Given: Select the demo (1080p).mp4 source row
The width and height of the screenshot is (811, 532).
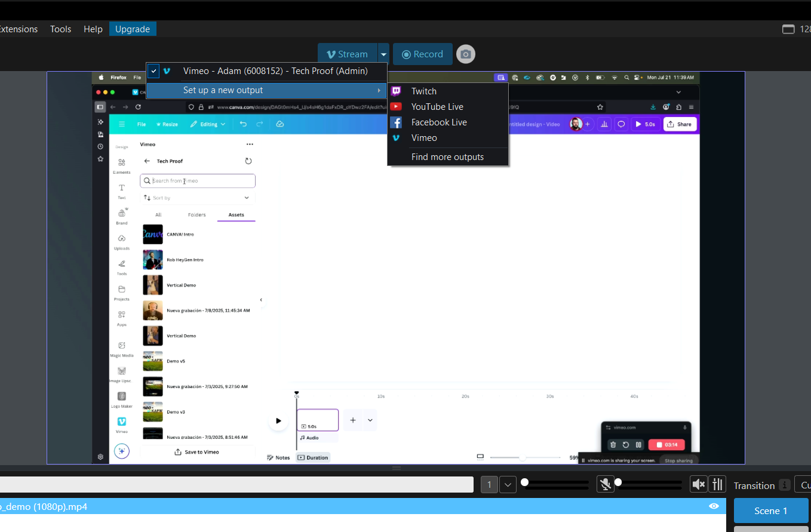Looking at the screenshot, I should (x=363, y=506).
